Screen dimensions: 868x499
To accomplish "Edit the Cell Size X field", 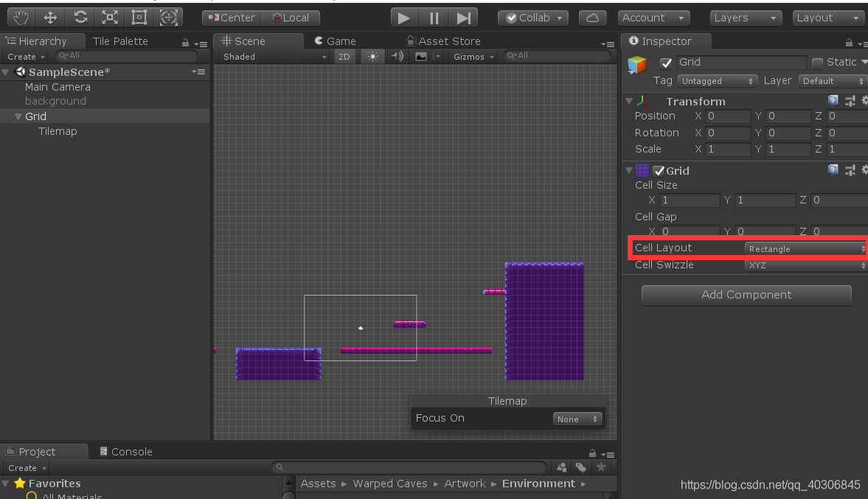I will [x=690, y=200].
